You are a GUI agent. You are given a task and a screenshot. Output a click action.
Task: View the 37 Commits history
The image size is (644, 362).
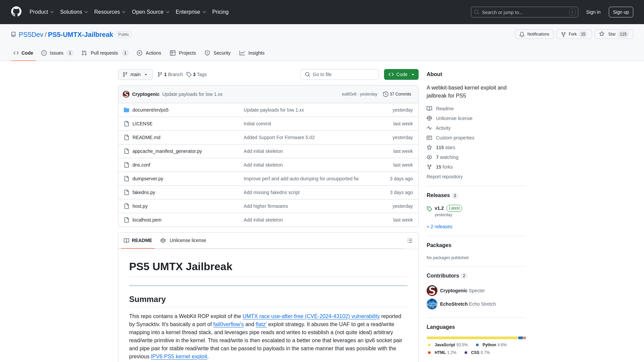coord(397,94)
